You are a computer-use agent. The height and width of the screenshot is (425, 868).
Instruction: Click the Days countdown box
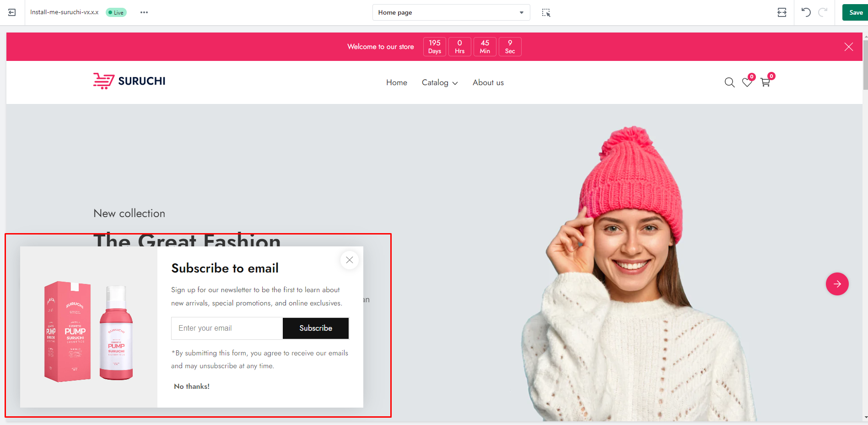click(435, 47)
